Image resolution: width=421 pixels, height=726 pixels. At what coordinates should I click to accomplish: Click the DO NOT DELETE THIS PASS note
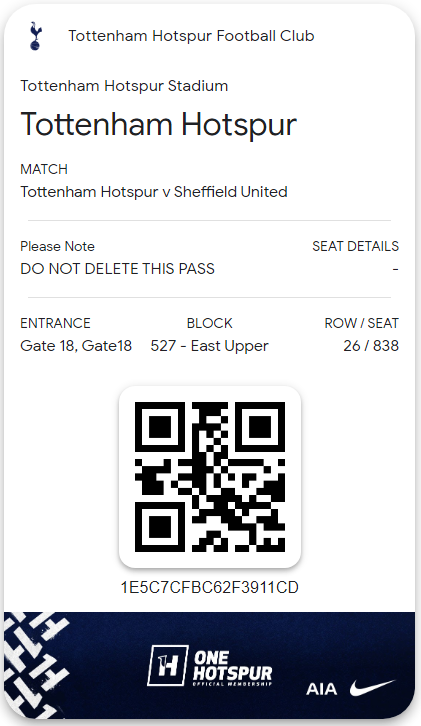click(118, 269)
